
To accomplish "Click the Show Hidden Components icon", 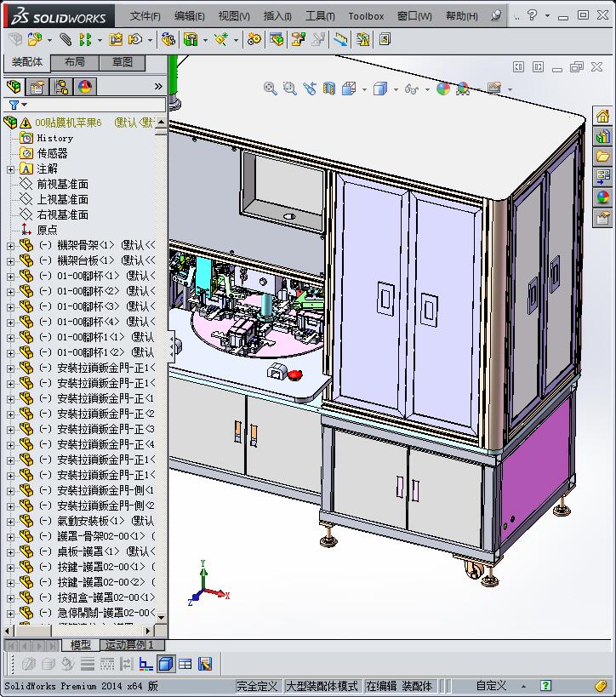I will click(x=168, y=39).
